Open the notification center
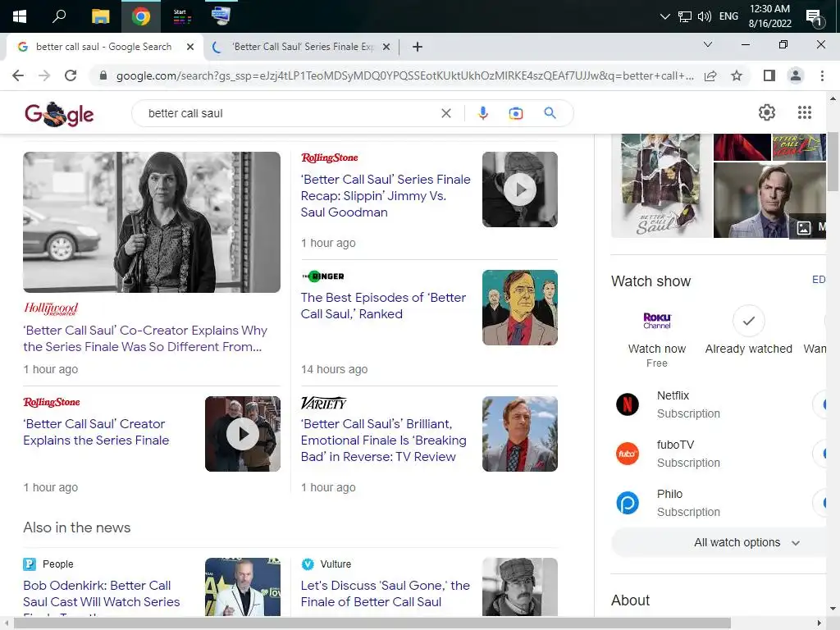 (815, 18)
